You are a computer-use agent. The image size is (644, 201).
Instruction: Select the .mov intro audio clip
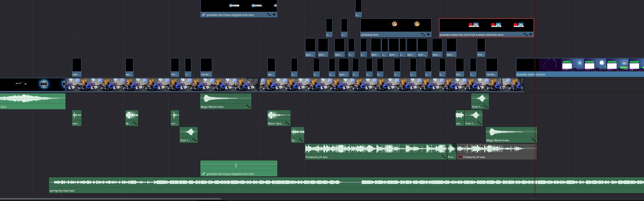33,101
